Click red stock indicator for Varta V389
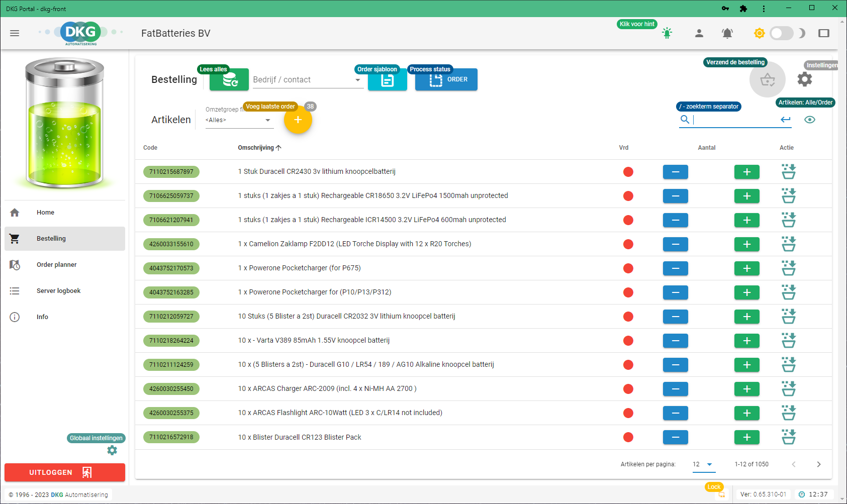 [628, 341]
